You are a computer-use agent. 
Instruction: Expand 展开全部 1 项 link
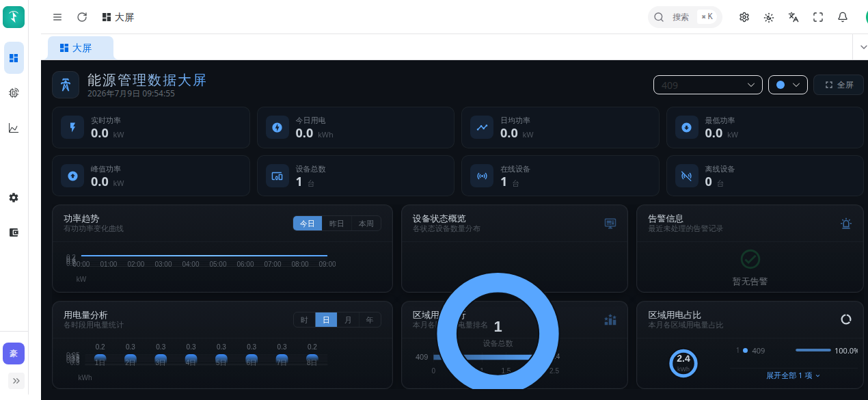click(x=794, y=375)
